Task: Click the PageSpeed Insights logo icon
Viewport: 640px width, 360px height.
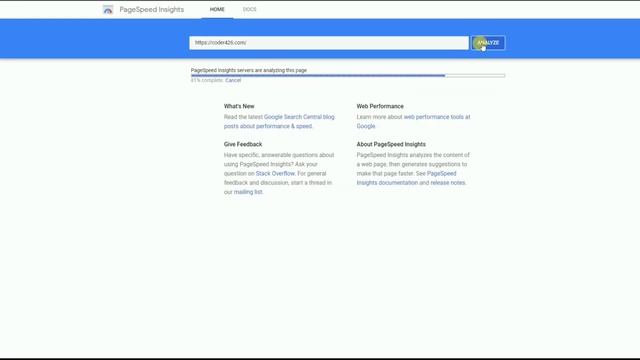Action: pos(108,9)
